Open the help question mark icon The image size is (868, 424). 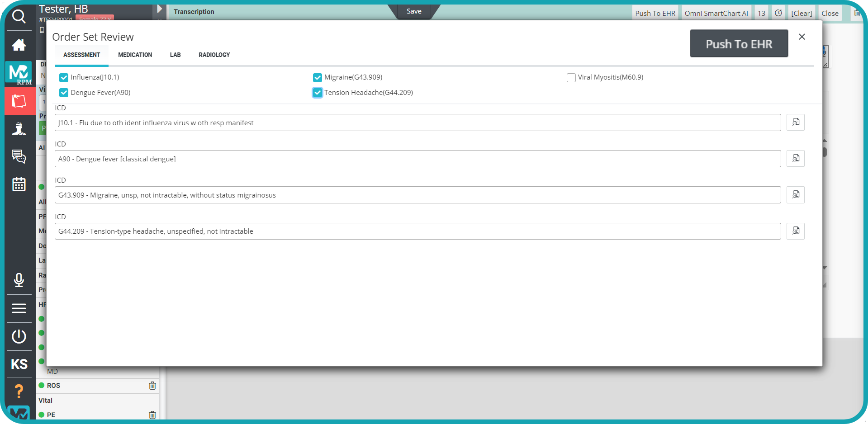19,391
